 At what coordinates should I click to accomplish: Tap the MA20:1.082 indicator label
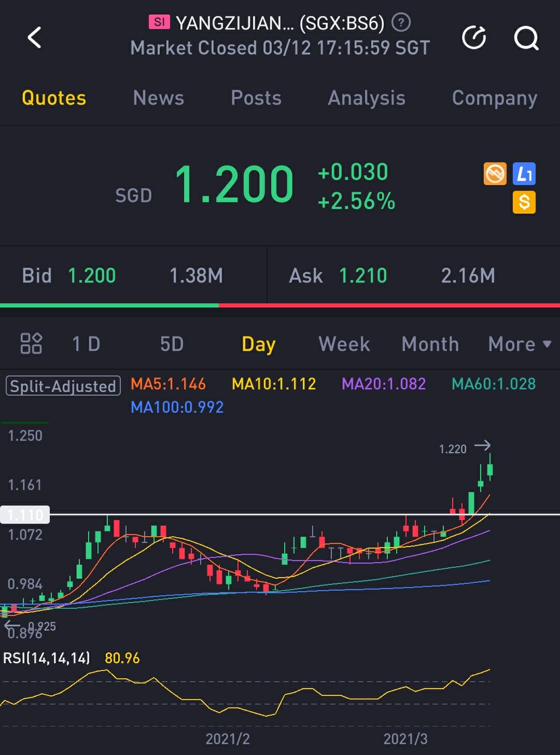(384, 384)
